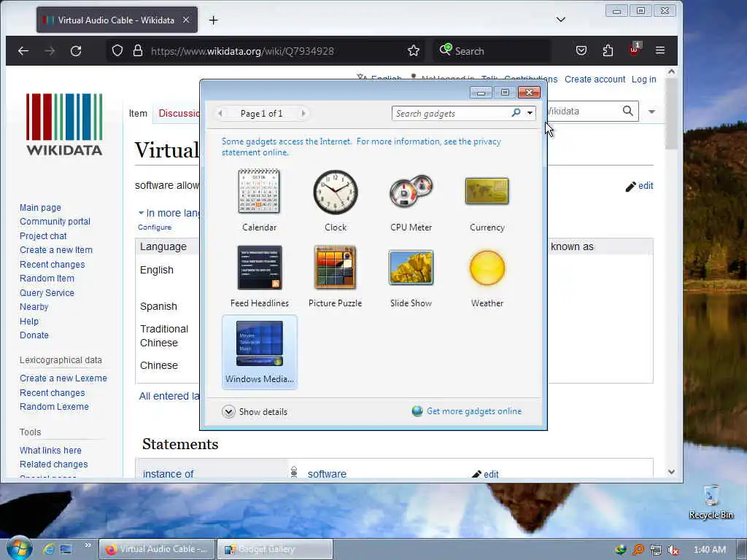Screen dimensions: 747x560
Task: Select the Calendar gadget
Action: [259, 200]
